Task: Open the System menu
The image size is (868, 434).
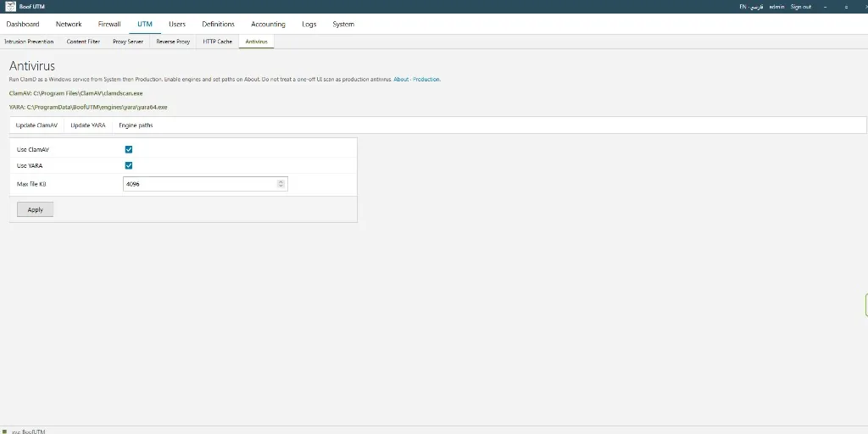Action: click(x=343, y=25)
